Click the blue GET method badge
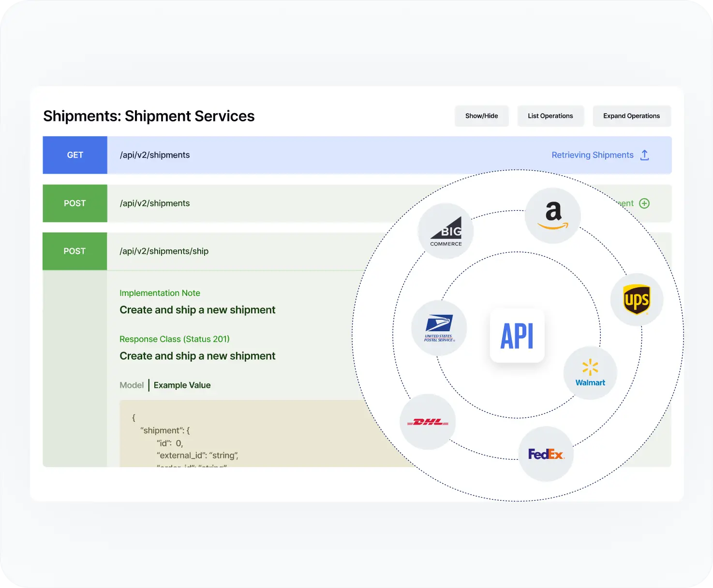The width and height of the screenshot is (713, 588). coord(75,155)
